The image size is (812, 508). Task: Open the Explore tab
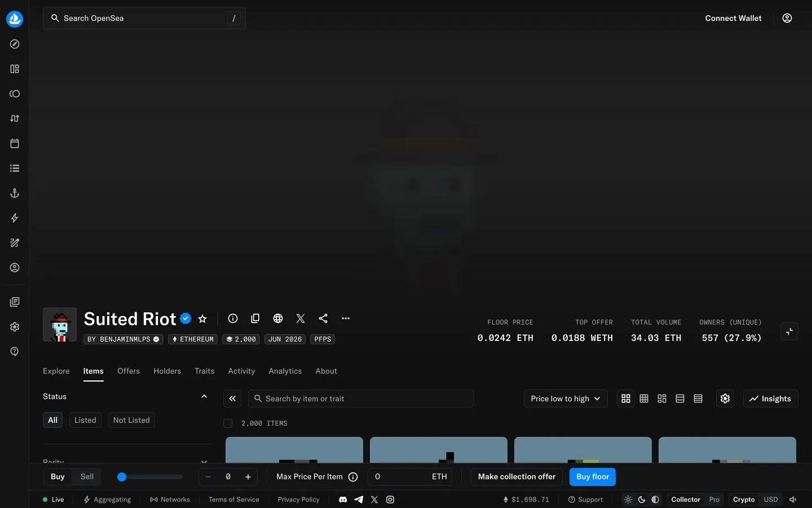pyautogui.click(x=56, y=371)
